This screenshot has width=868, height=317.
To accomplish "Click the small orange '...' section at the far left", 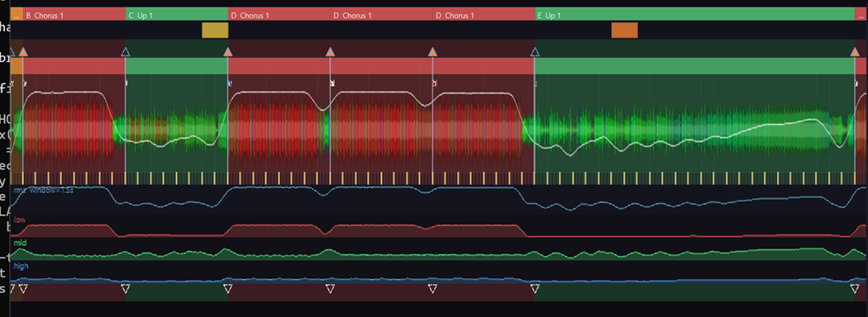I will [17, 14].
